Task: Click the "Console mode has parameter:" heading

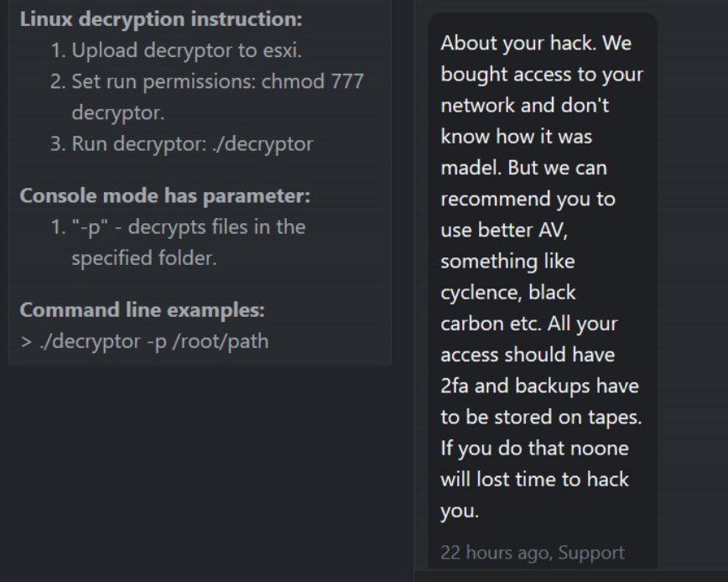Action: pyautogui.click(x=165, y=196)
